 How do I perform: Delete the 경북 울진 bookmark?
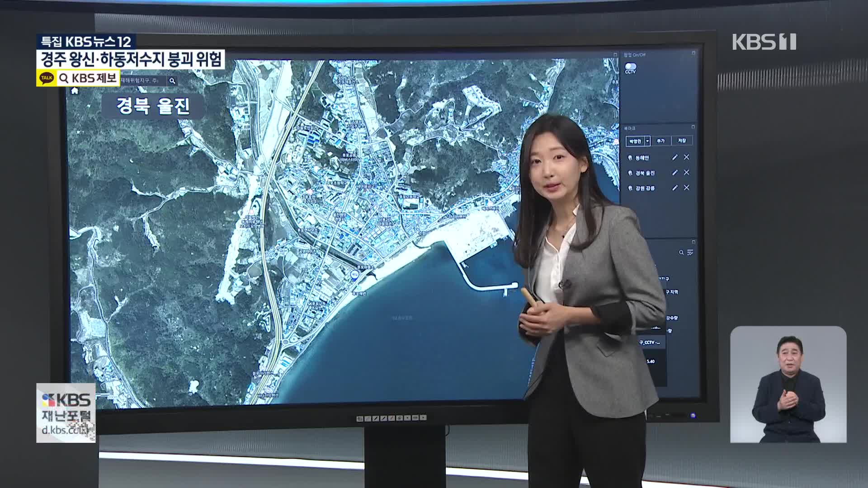(686, 173)
